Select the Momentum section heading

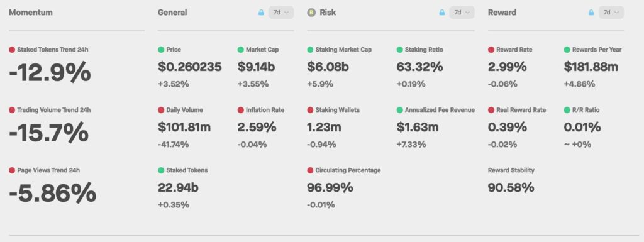pyautogui.click(x=31, y=13)
